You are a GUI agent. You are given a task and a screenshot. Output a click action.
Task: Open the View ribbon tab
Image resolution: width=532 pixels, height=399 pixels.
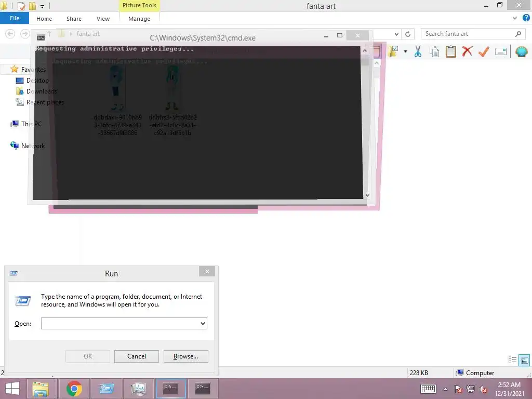click(103, 19)
